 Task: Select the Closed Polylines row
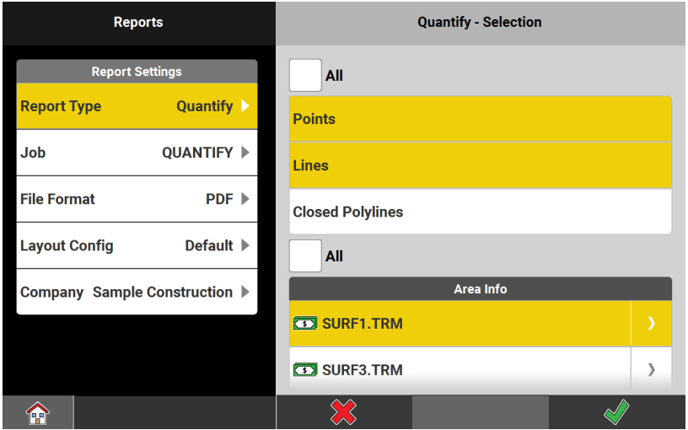(480, 212)
